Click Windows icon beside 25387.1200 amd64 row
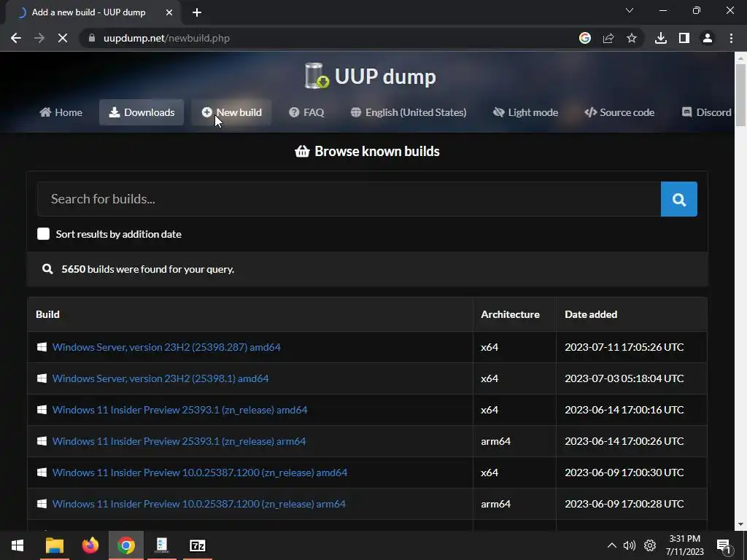 [x=42, y=472]
